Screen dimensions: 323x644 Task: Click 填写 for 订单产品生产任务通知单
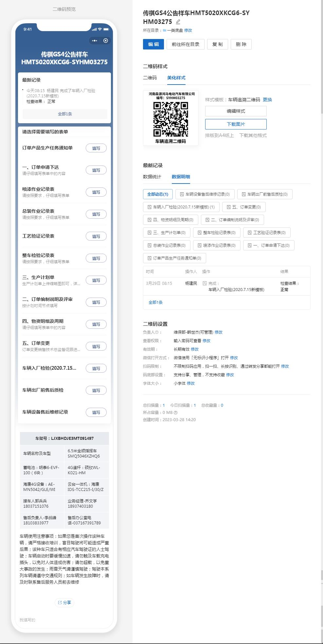pos(96,148)
